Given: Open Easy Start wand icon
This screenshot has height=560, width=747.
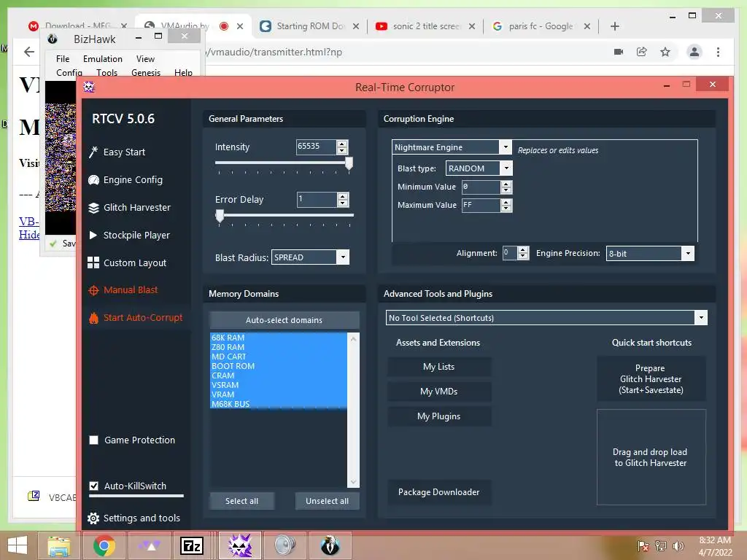Looking at the screenshot, I should point(93,152).
